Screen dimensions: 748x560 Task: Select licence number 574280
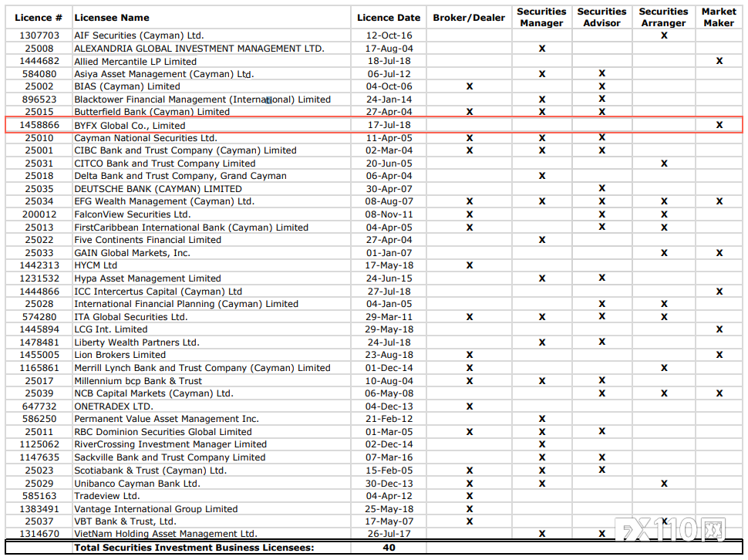coord(39,317)
